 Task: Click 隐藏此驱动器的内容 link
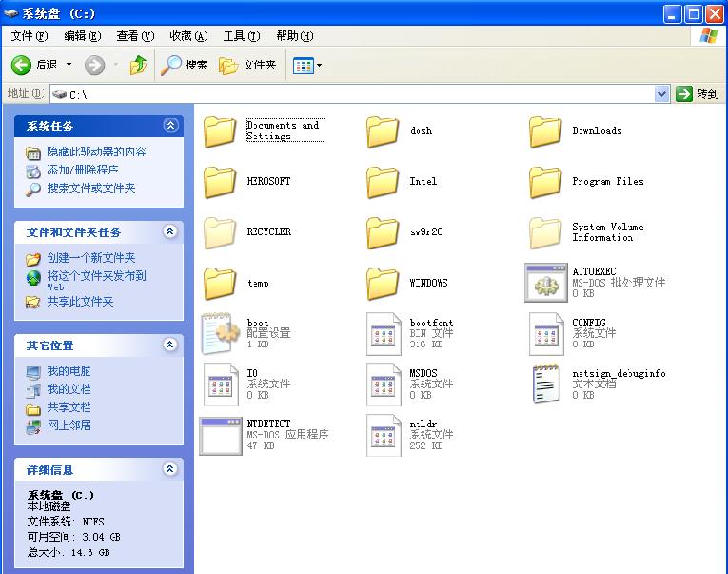tap(96, 151)
